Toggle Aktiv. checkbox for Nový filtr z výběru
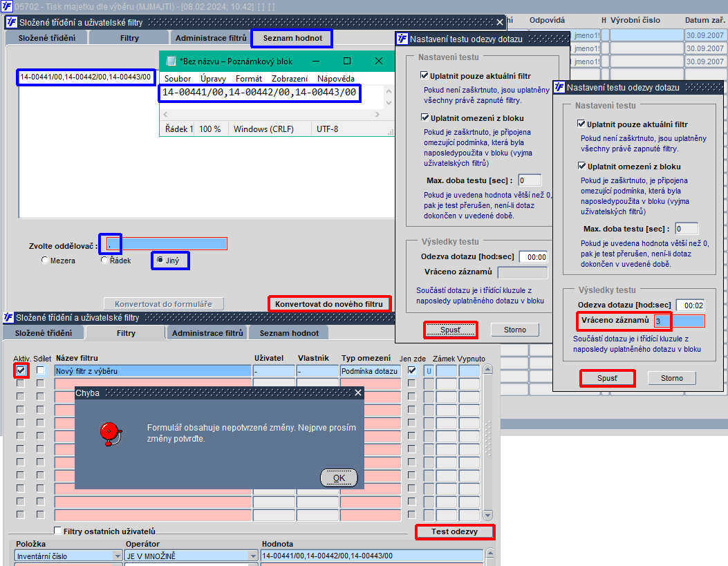 pos(21,370)
